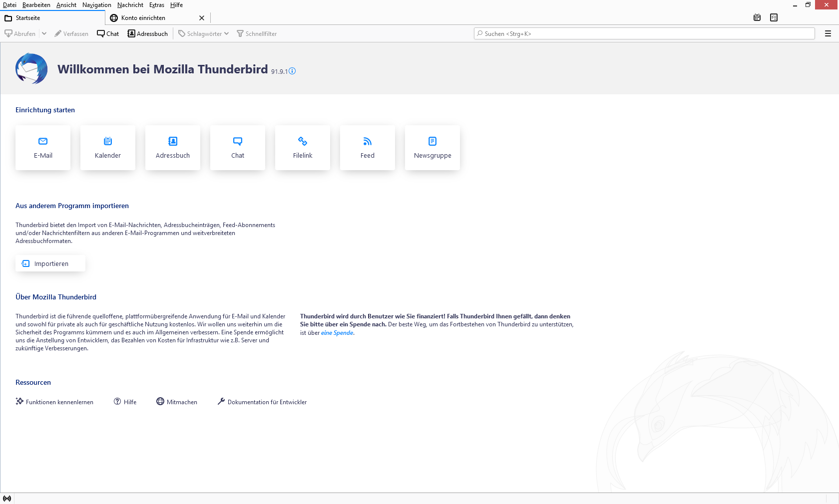Open the tasks tab icon in tab bar
Screen dimensions: 839x504
774,17
